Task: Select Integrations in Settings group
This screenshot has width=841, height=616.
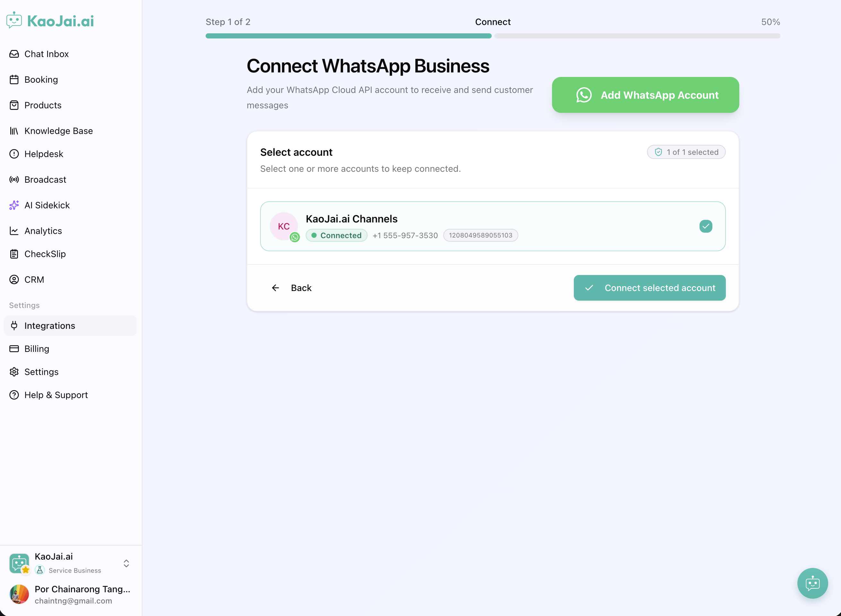Action: click(70, 326)
